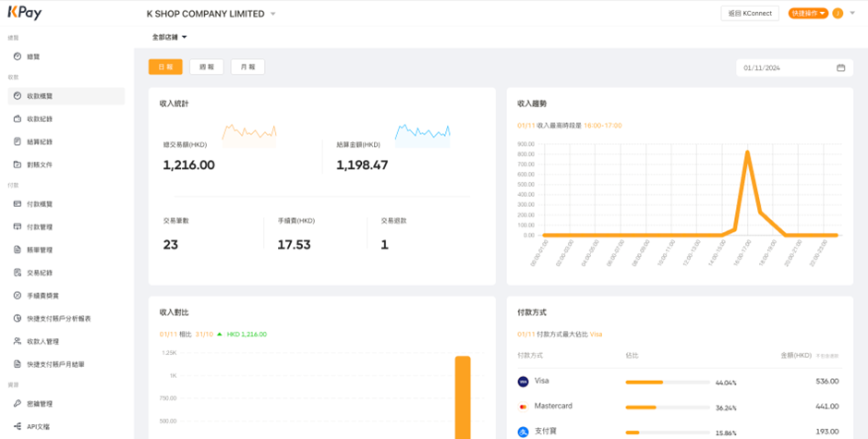868x439 pixels.
Task: Open 結算紀錄 settlement records icon
Action: tap(18, 142)
